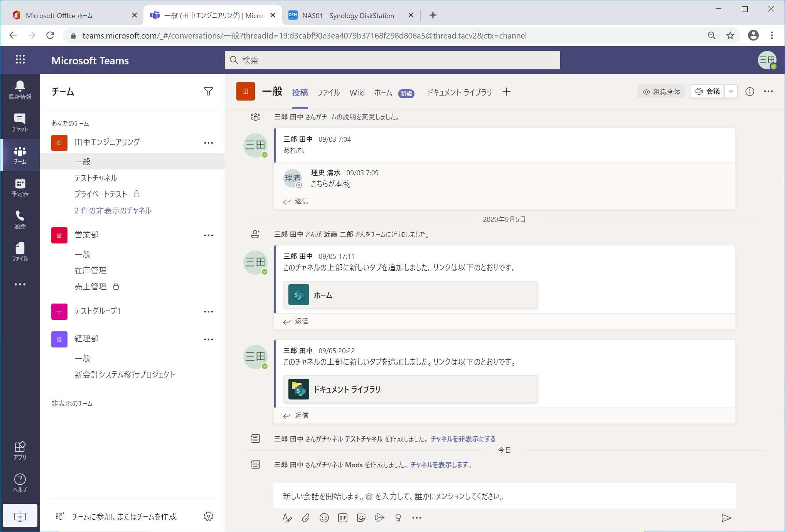
Task: Open the Calls (通話) phone icon
Action: [20, 220]
